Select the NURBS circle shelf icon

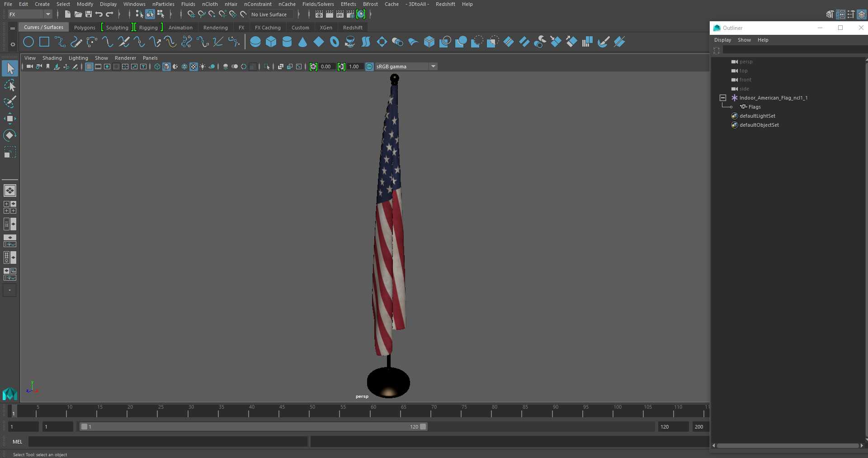(28, 42)
